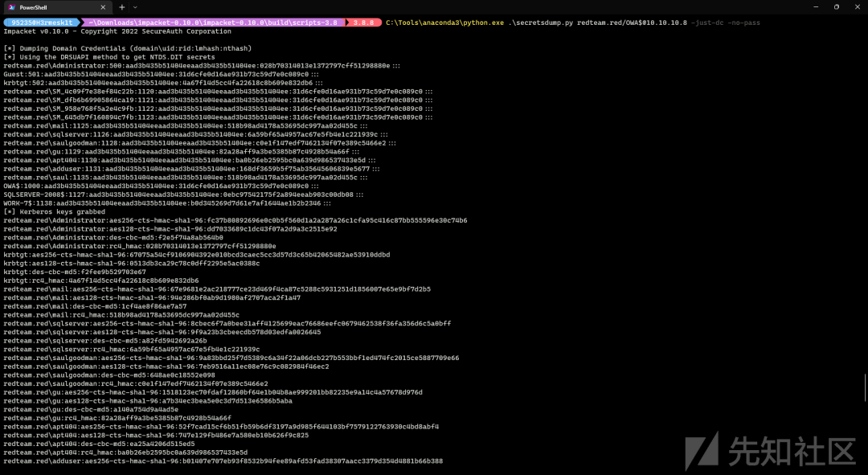Click the apt404 aes256-cts-hmac-sha1-96 key line
This screenshot has width=868, height=475.
pos(221,427)
